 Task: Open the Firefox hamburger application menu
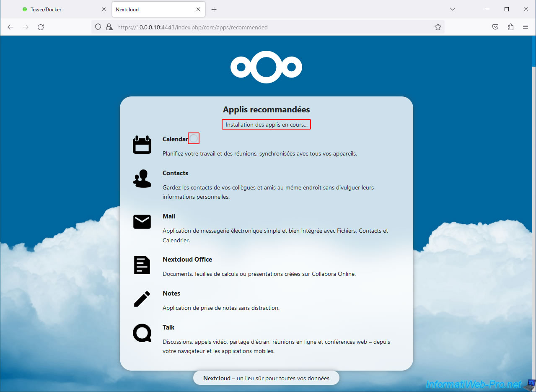pos(526,27)
